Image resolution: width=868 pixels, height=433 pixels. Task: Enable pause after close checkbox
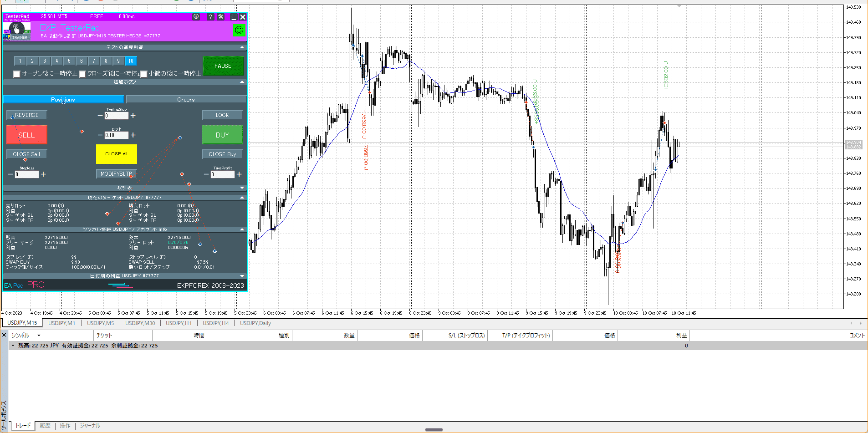pos(82,74)
